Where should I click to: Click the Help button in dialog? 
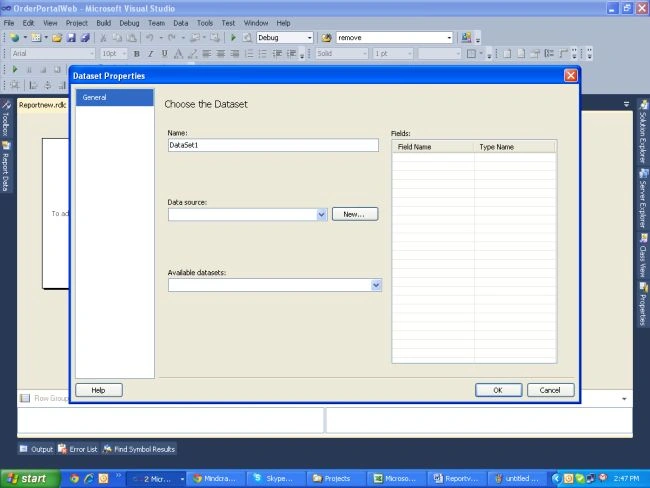pos(99,390)
